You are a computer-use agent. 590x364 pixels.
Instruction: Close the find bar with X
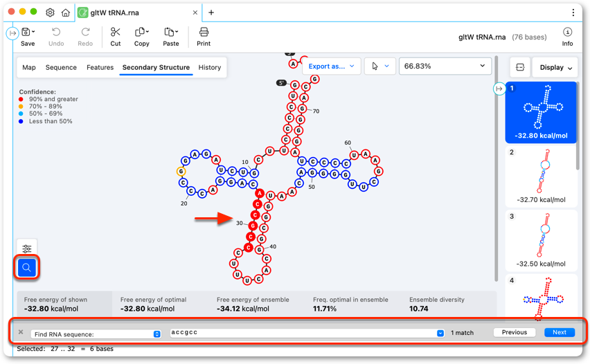tap(21, 332)
